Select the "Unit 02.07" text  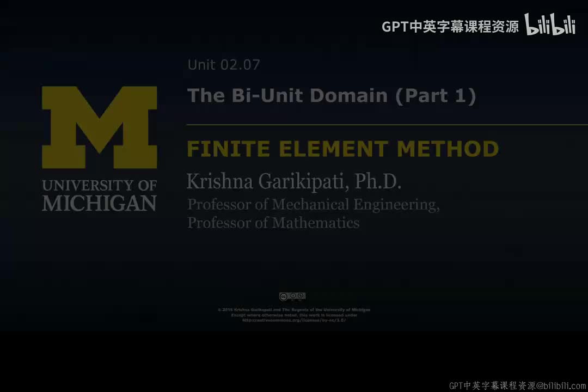pos(224,65)
